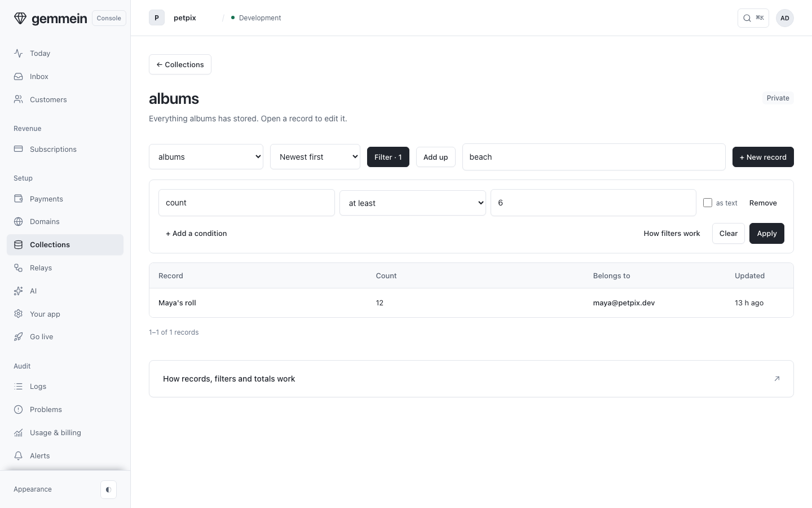
Task: Open Customers via its people icon
Action: pos(19,99)
